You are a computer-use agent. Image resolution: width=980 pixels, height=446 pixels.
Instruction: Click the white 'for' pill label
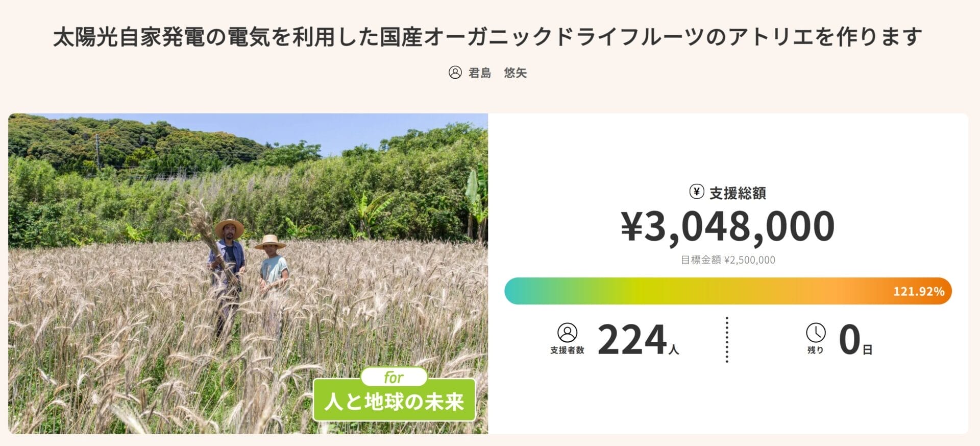(x=394, y=378)
